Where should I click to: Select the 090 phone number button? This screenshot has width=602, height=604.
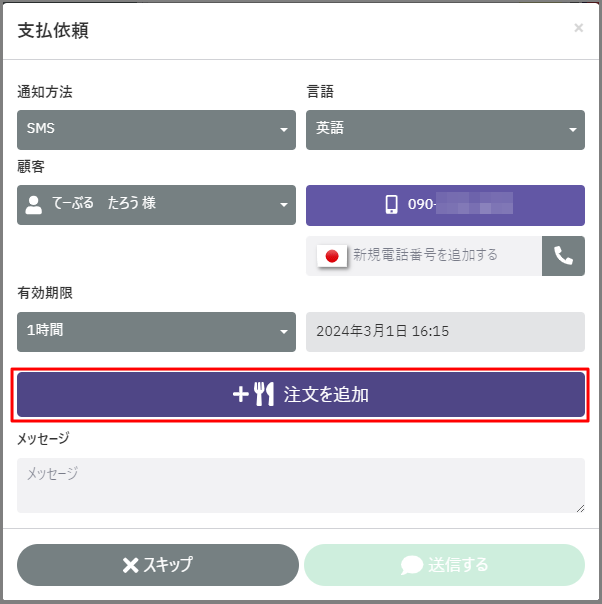pos(445,205)
